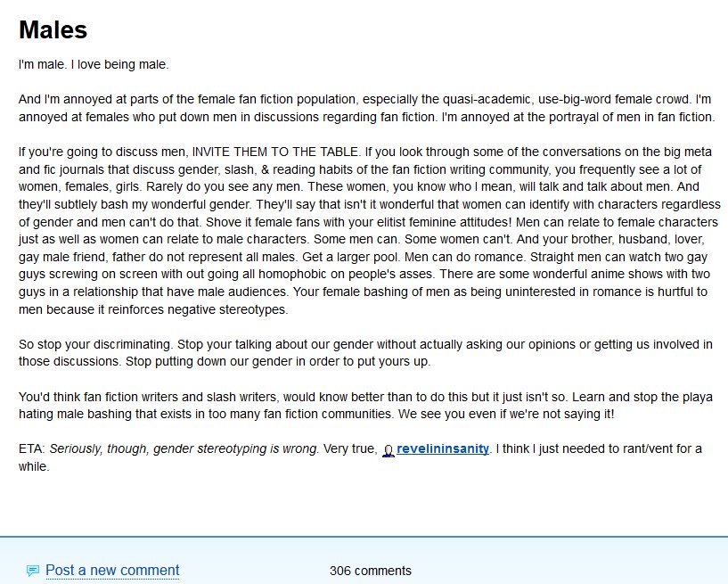Click the speech bubble icon near Post a new comment
The height and width of the screenshot is (584, 728).
[32, 571]
